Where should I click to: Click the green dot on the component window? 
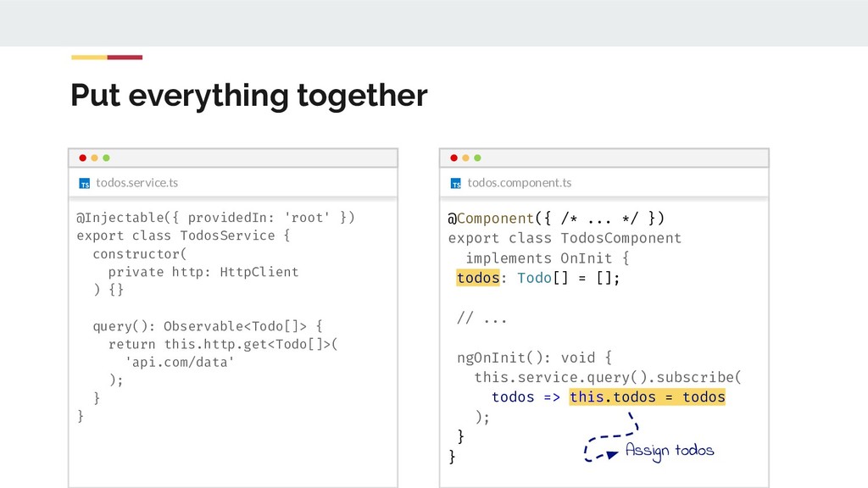(477, 158)
